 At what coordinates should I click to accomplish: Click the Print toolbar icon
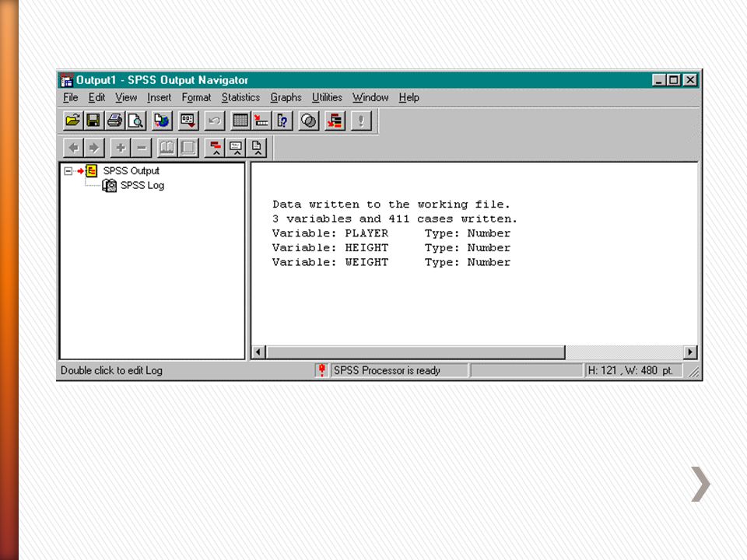tap(114, 121)
